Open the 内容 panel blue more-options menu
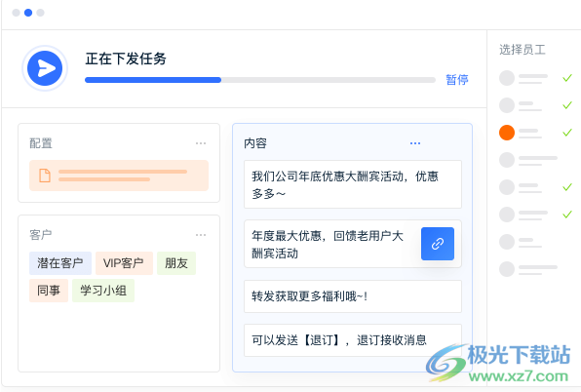Viewport: 581px width, 392px height. click(415, 143)
